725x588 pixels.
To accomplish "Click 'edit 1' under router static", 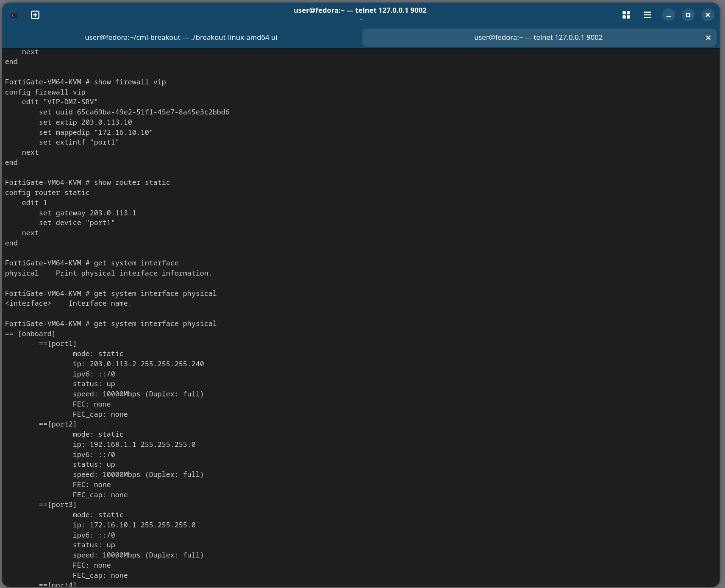I will point(34,203).
